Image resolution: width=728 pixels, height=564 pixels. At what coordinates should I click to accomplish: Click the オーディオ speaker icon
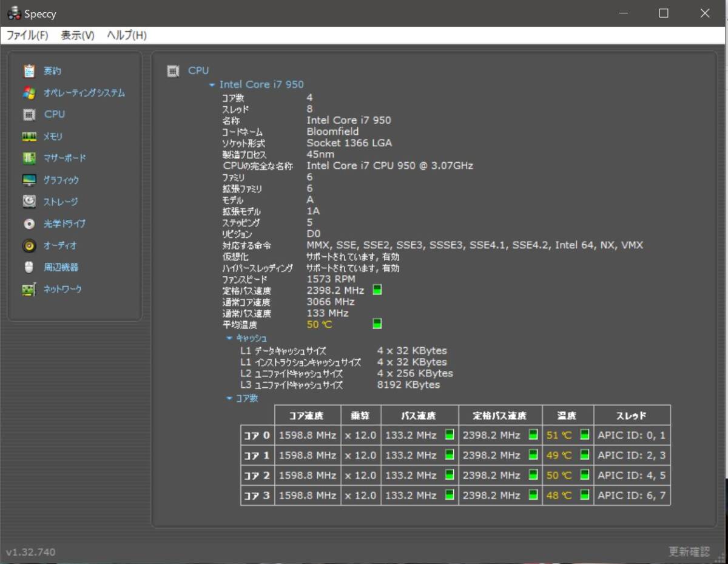click(29, 246)
